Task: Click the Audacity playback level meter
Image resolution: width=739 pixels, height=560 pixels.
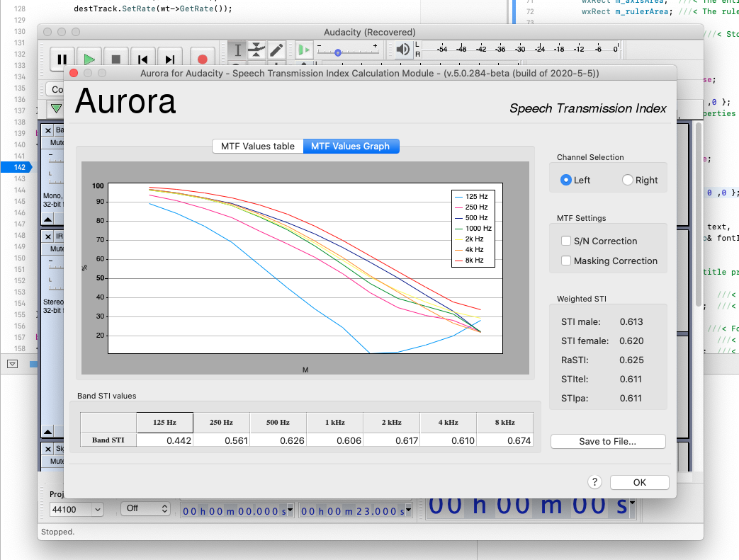Action: [519, 49]
